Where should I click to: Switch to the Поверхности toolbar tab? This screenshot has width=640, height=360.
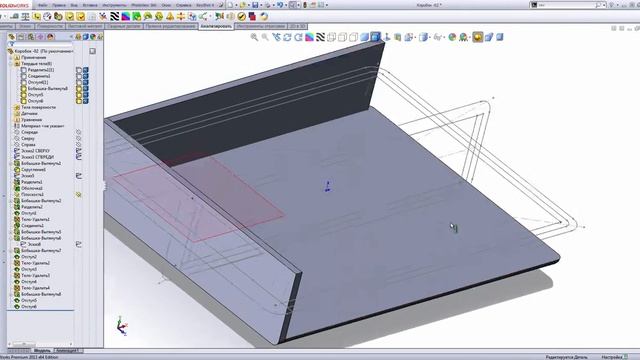50,26
